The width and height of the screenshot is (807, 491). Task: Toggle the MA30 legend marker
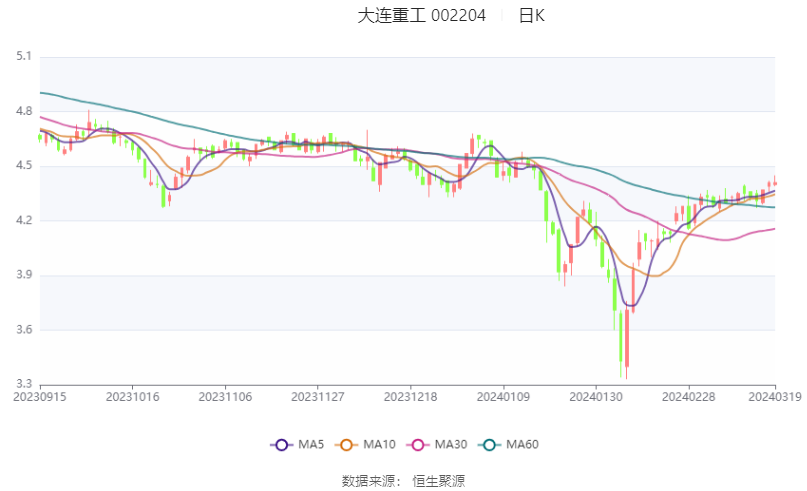point(418,445)
